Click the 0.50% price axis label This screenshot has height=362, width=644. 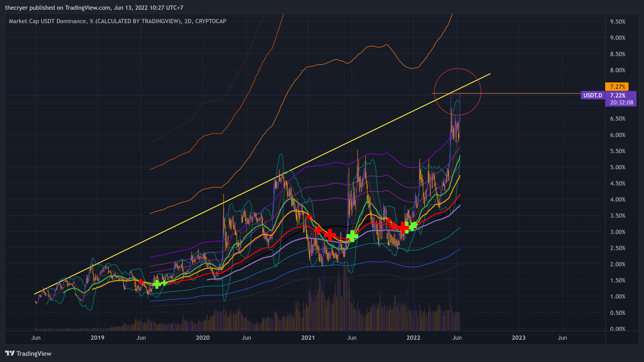(618, 313)
